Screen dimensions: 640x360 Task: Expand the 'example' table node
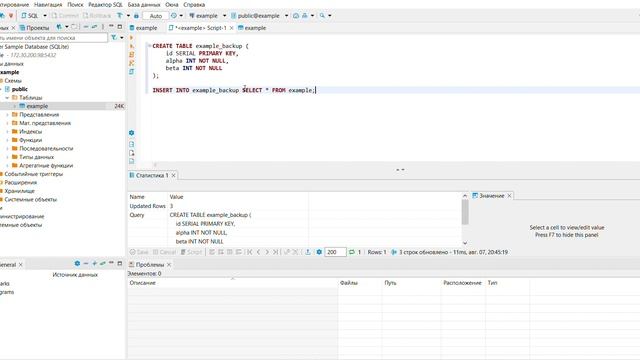pyautogui.click(x=15, y=106)
